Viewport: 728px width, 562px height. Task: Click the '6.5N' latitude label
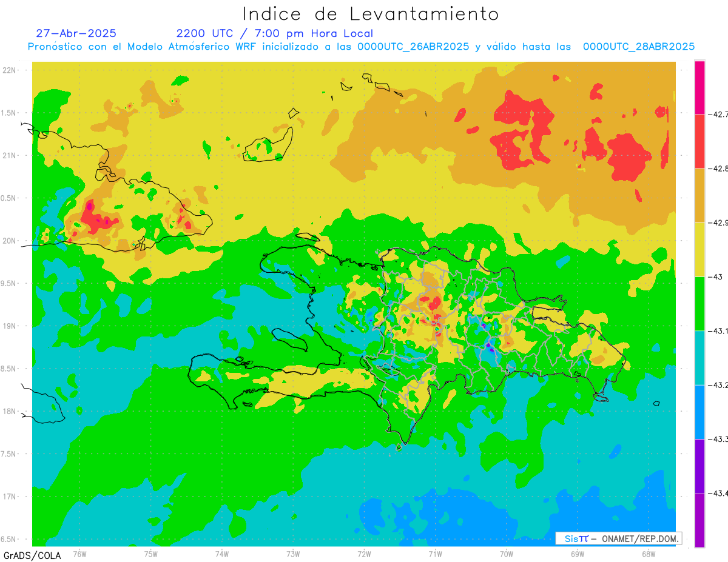(x=8, y=539)
